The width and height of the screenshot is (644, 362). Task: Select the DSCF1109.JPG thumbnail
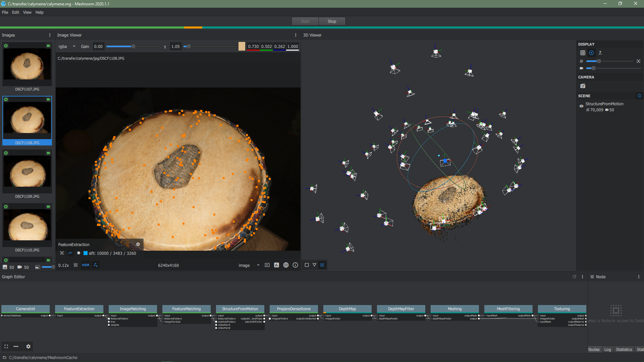(x=27, y=172)
